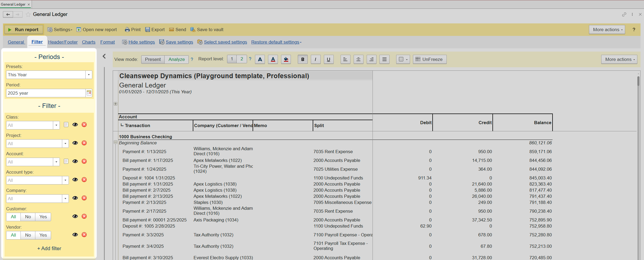Underline the selected report text
Image resolution: width=644 pixels, height=260 pixels.
pos(328,59)
